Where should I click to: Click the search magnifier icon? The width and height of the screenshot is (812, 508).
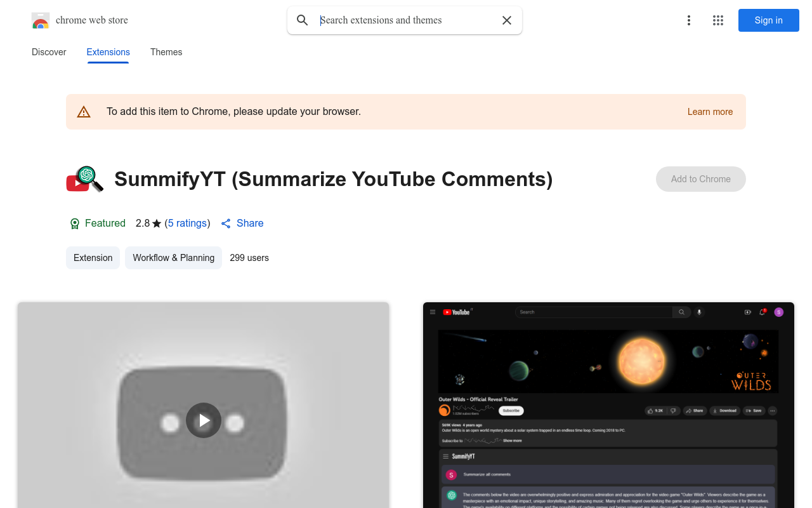pyautogui.click(x=303, y=20)
